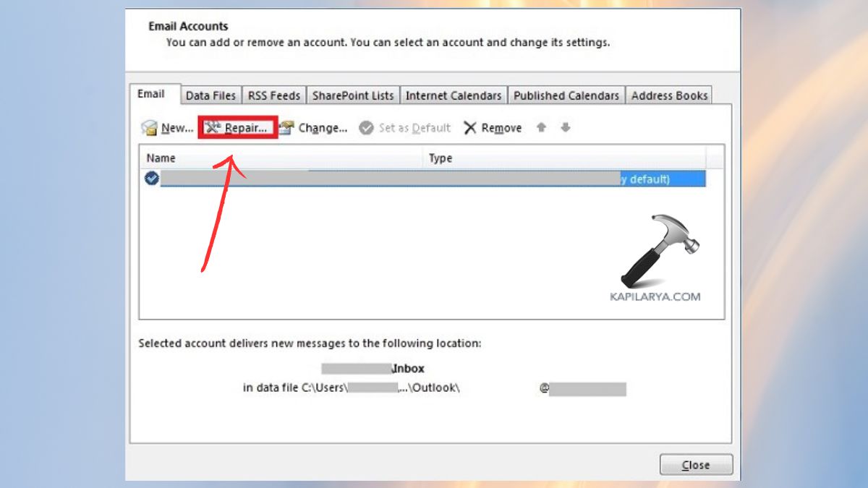Click the Set as Default checkmark icon
Viewport: 868px width, 488px height.
tap(366, 127)
